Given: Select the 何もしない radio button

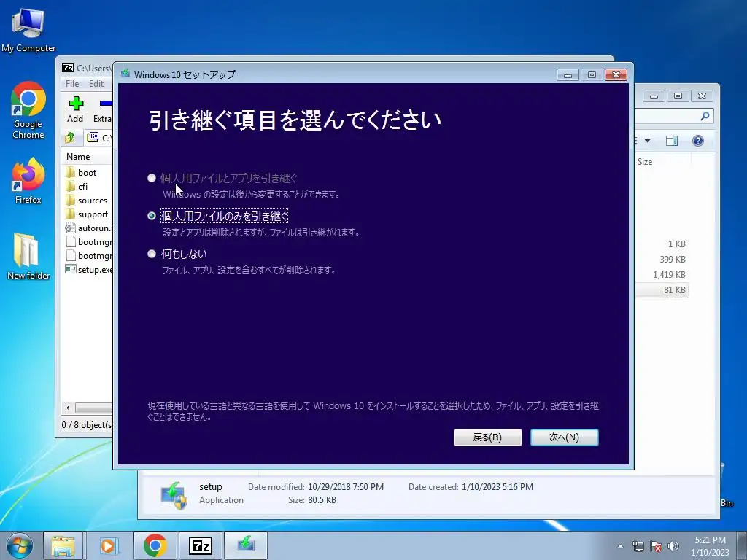Looking at the screenshot, I should [x=152, y=254].
